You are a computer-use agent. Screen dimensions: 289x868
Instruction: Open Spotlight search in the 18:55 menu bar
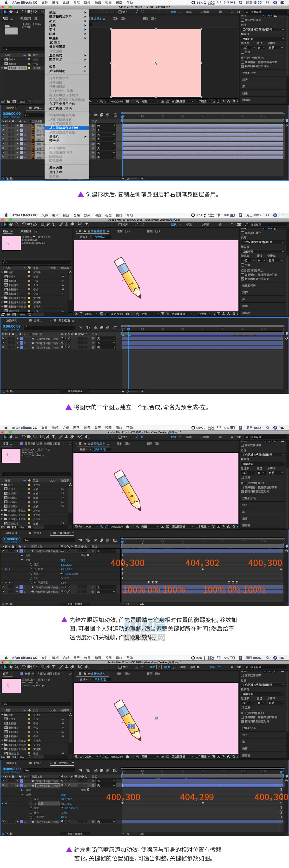pyautogui.click(x=268, y=2)
